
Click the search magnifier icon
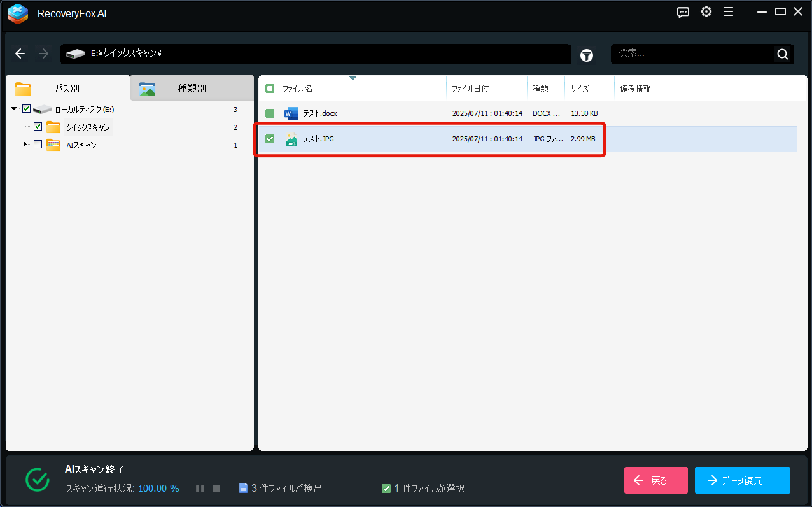pyautogui.click(x=782, y=54)
